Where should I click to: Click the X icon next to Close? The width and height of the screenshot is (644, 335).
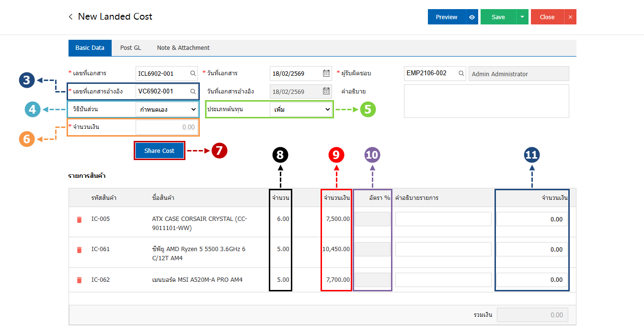570,17
